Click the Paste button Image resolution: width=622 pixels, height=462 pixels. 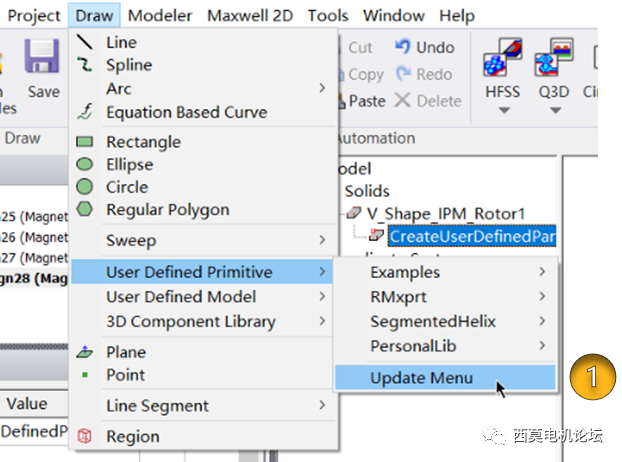[366, 101]
